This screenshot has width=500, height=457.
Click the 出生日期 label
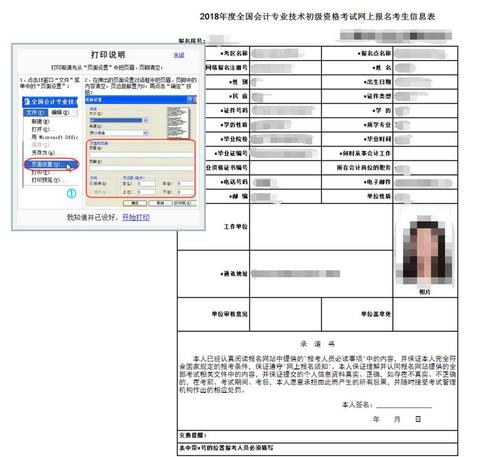(x=378, y=82)
